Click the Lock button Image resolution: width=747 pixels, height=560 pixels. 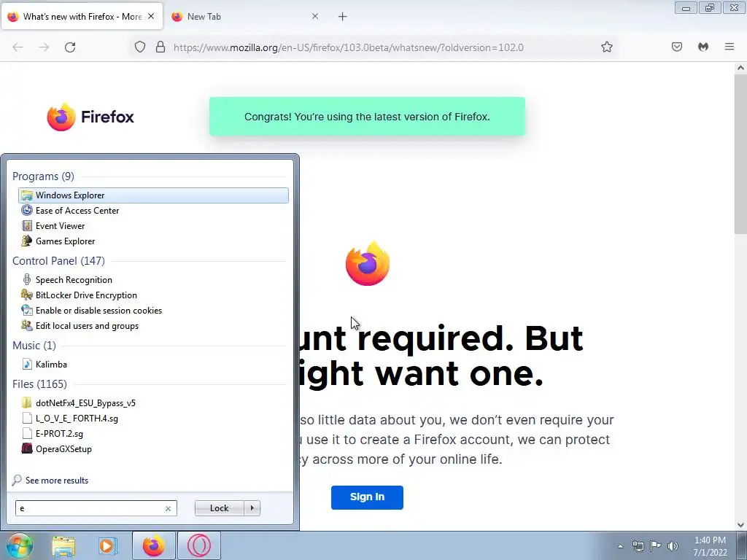(219, 508)
